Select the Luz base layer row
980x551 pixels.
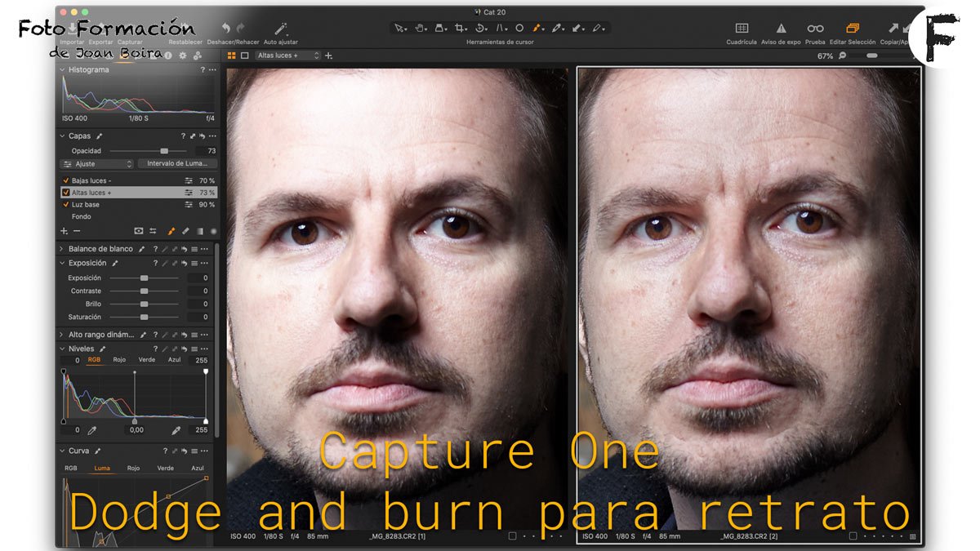(138, 205)
